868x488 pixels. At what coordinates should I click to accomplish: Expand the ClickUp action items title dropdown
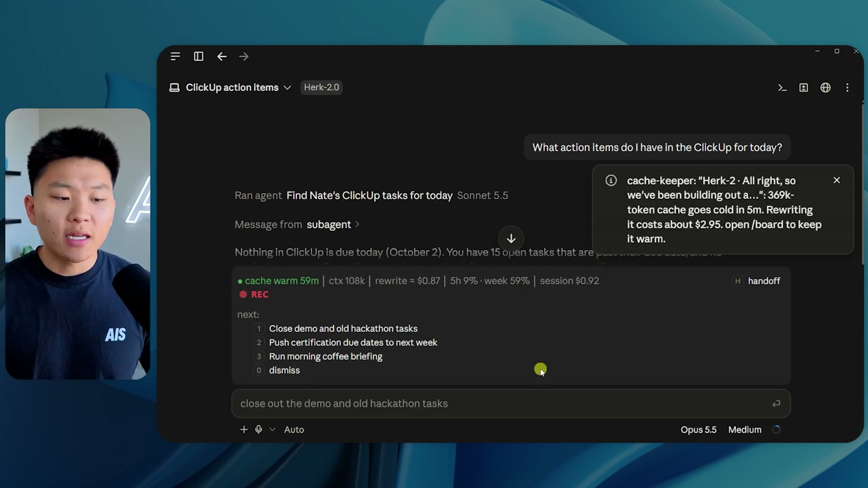click(287, 88)
